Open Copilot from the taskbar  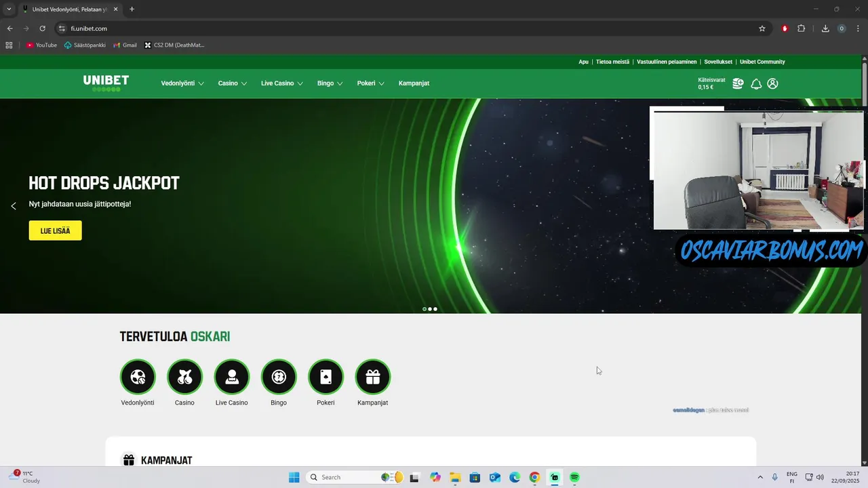pos(435,477)
